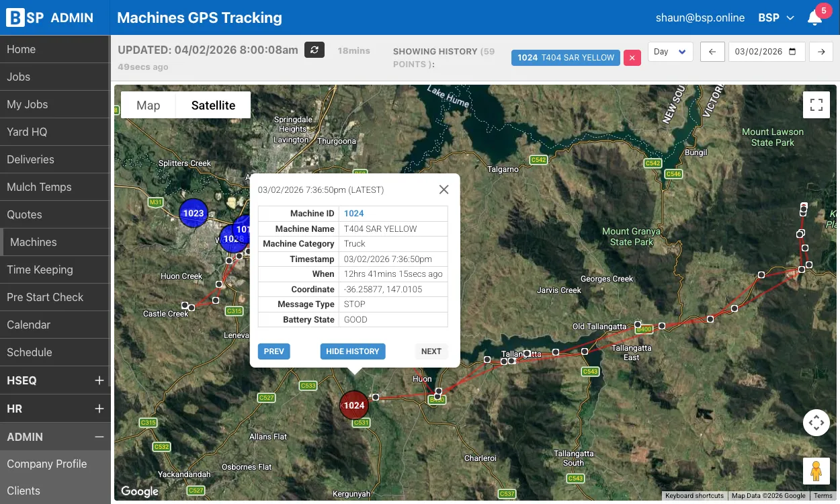The image size is (840, 504).
Task: Click the 1023 machine marker
Action: 194,213
